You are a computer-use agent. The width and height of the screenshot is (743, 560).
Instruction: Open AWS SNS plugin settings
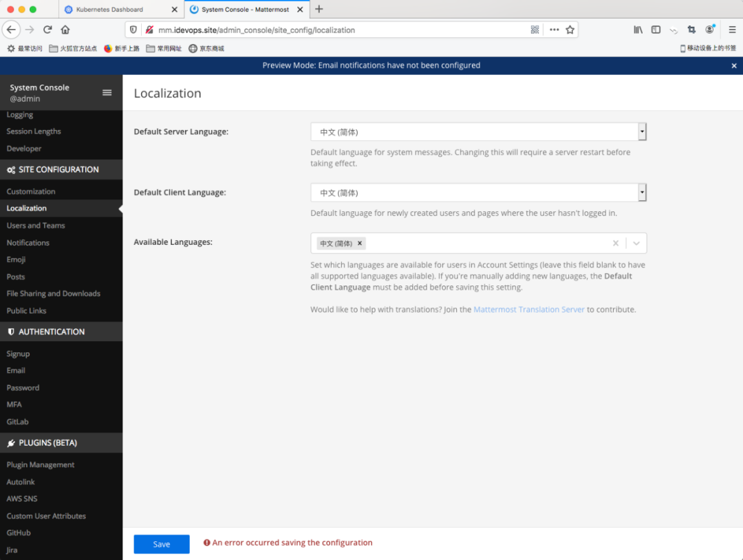point(22,499)
